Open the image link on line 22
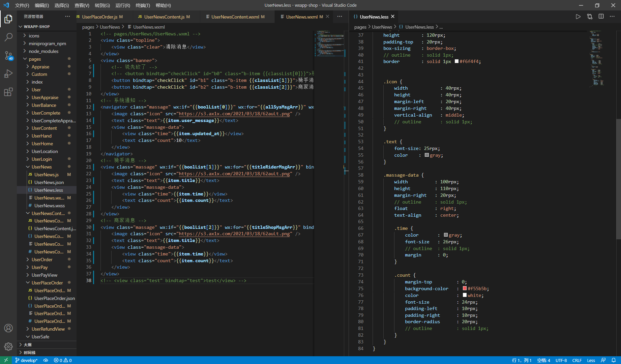Image resolution: width=621 pixels, height=364 pixels. (234, 174)
